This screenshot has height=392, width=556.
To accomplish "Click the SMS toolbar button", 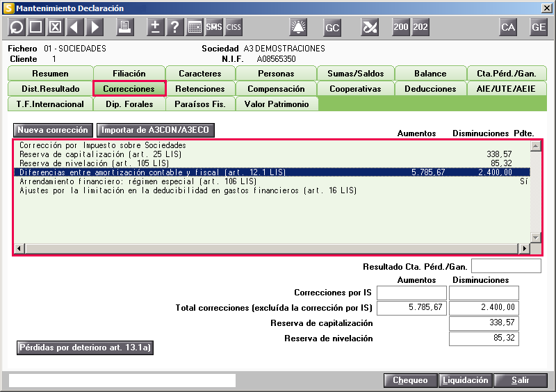I will (x=214, y=27).
